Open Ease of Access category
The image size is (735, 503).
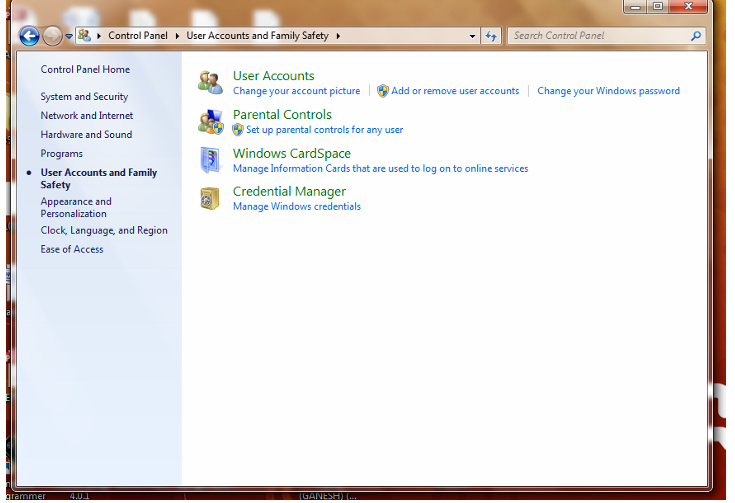coord(72,249)
